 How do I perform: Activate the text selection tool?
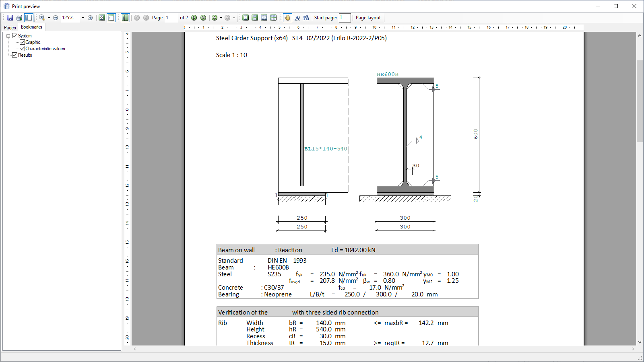pyautogui.click(x=297, y=18)
